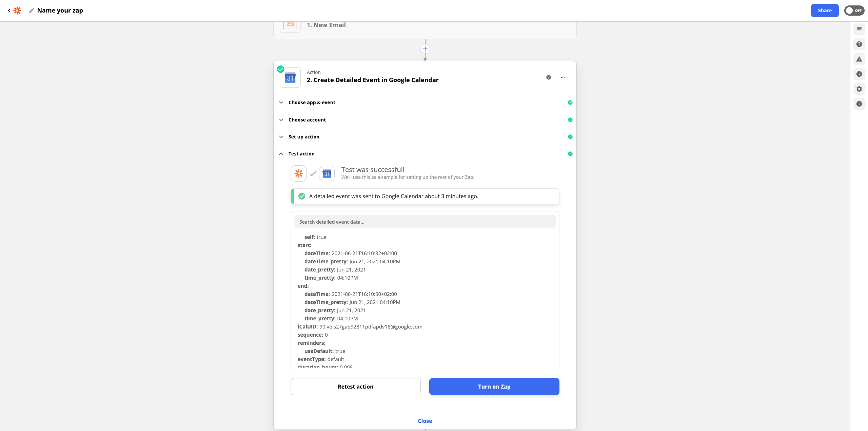Collapse the Test action section
Screen dimensions: 868x431
(x=301, y=154)
